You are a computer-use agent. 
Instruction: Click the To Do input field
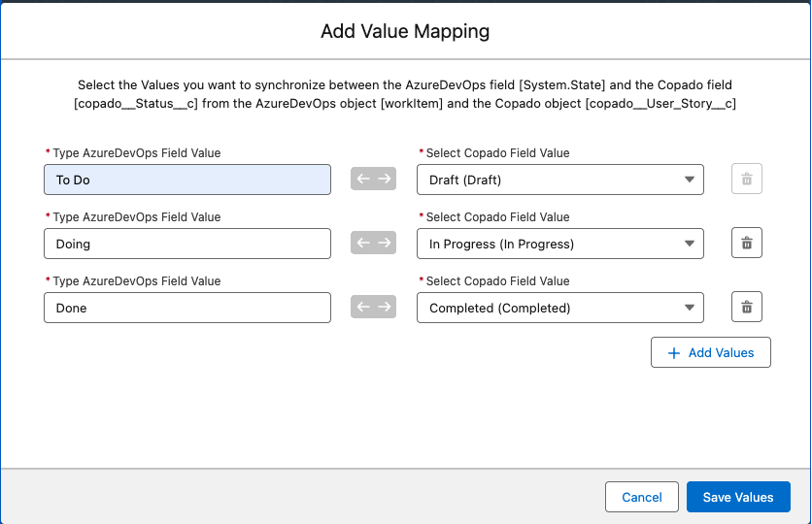point(187,180)
